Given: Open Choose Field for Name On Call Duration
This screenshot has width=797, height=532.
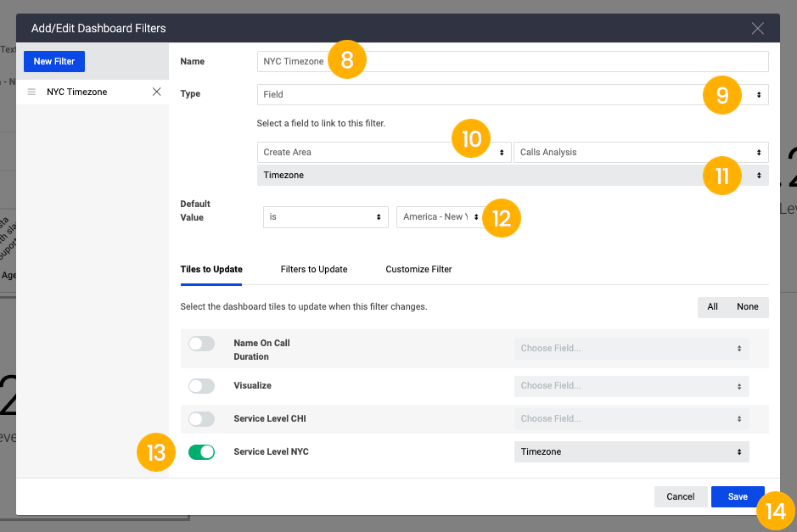Looking at the screenshot, I should 631,349.
